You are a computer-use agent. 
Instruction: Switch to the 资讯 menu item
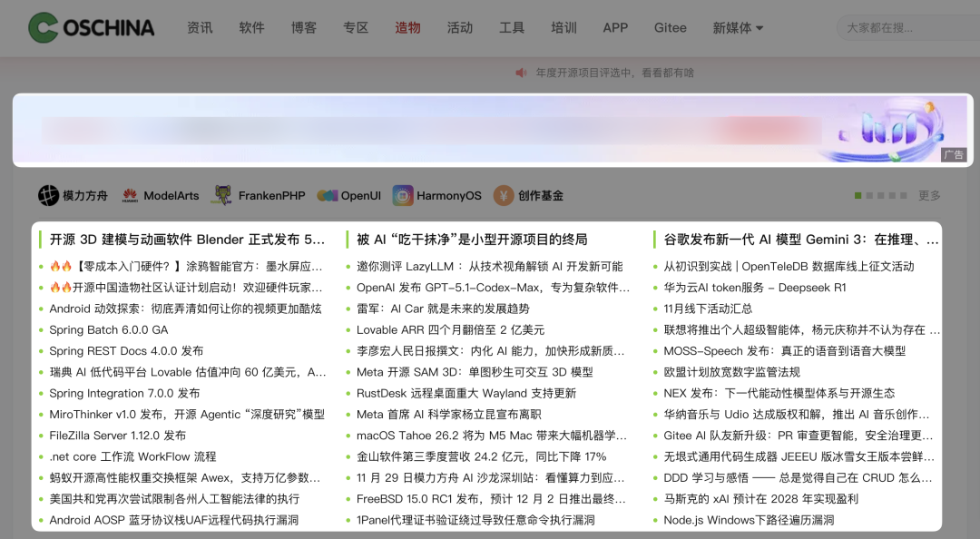pyautogui.click(x=200, y=27)
